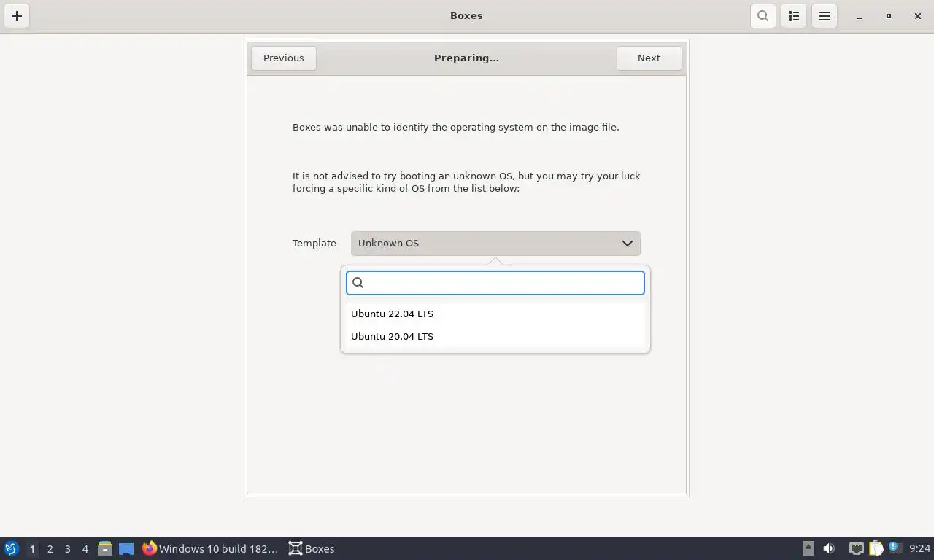Switch to list view in header bar
The height and width of the screenshot is (560, 934).
794,16
